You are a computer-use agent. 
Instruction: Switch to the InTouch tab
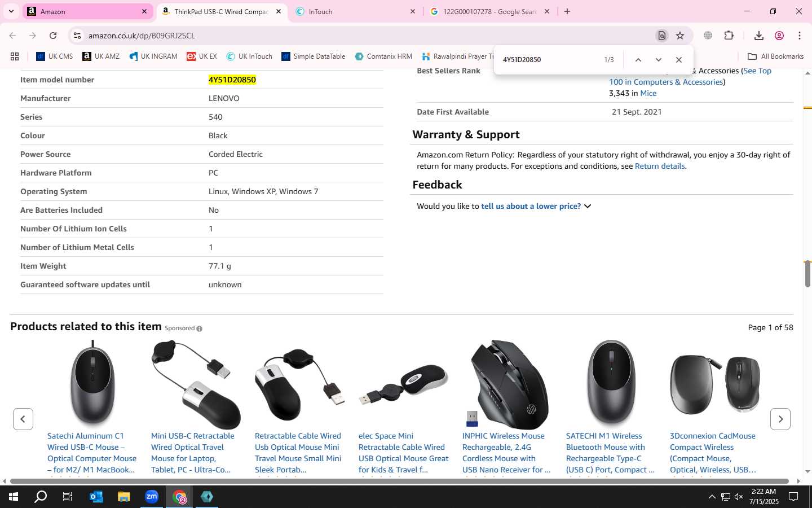click(355, 11)
